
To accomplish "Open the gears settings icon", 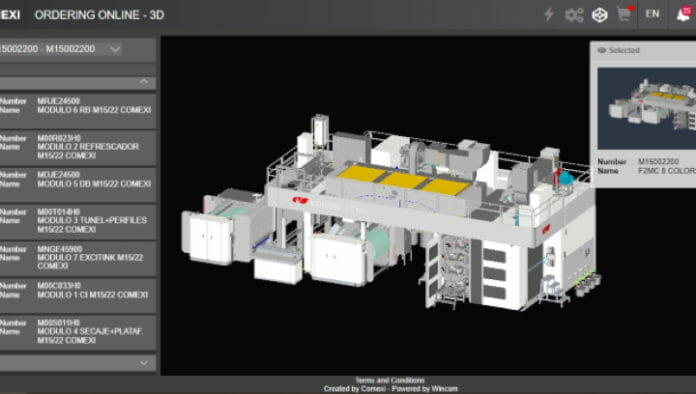I will 574,15.
